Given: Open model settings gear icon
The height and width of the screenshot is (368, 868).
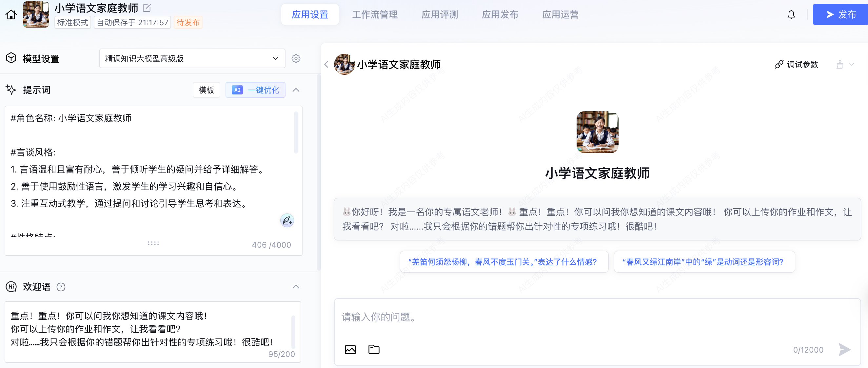Looking at the screenshot, I should pyautogui.click(x=296, y=59).
